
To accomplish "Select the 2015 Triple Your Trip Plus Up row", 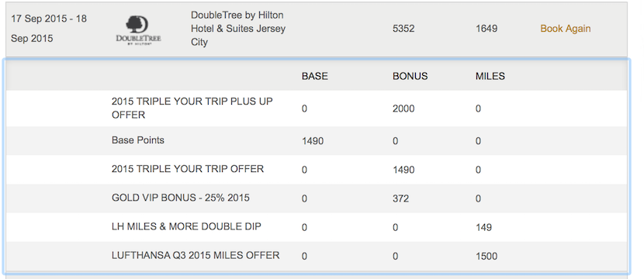I will tap(317, 108).
